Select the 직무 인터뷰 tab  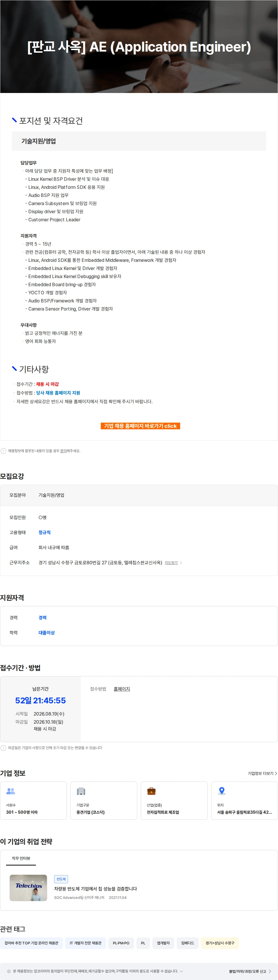(21, 858)
